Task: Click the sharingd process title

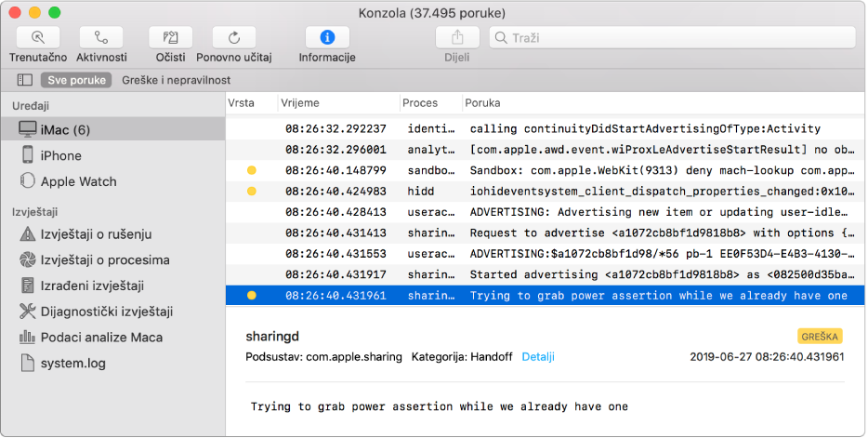Action: click(x=271, y=336)
